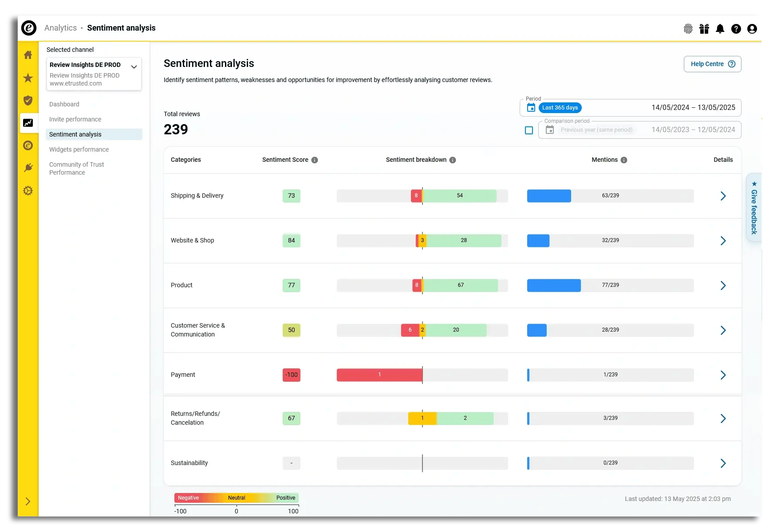Open the gift icon in the top bar
This screenshot has width=781, height=532.
click(704, 28)
